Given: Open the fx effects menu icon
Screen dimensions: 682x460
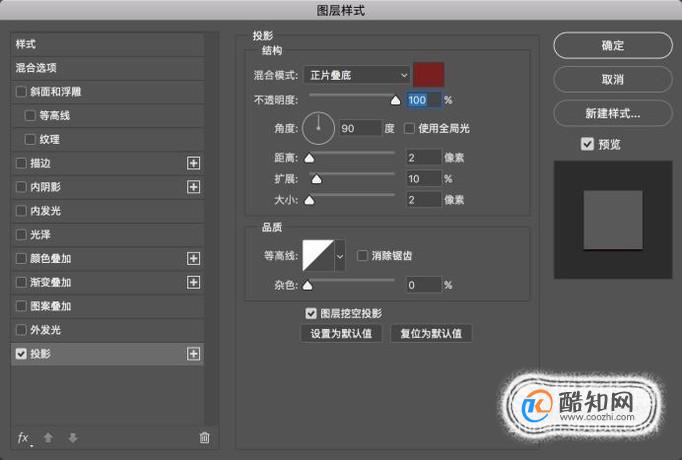Looking at the screenshot, I should pyautogui.click(x=23, y=438).
